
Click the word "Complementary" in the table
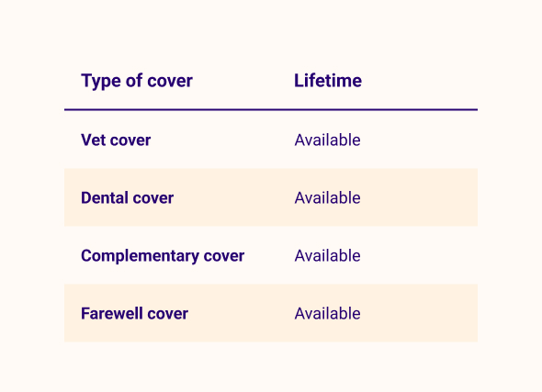coord(140,256)
